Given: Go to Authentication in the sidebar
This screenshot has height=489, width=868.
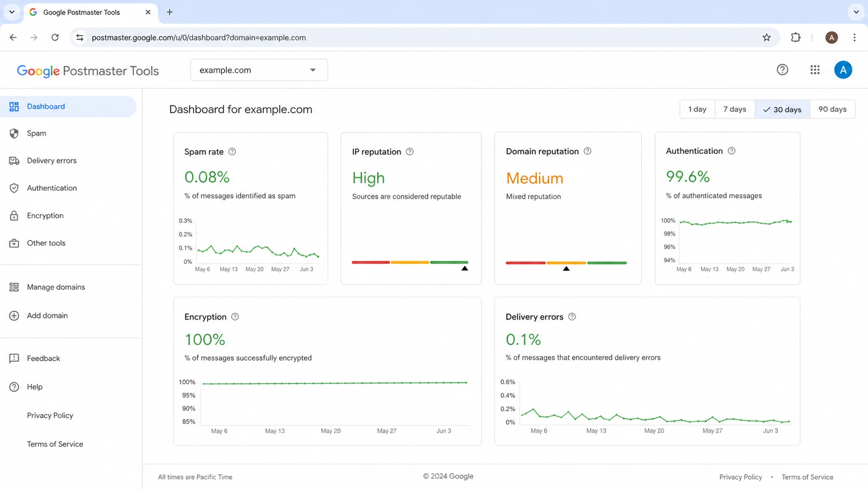Looking at the screenshot, I should point(68,188).
